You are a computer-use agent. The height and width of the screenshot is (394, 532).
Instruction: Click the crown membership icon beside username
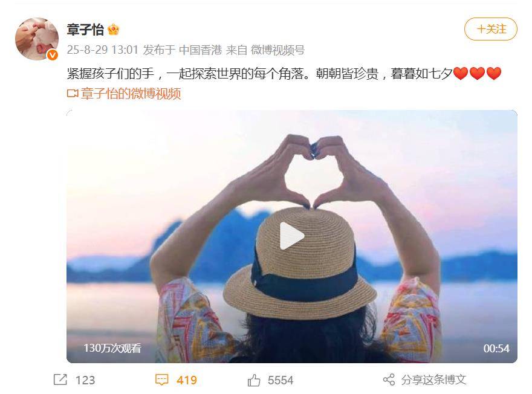(x=113, y=30)
